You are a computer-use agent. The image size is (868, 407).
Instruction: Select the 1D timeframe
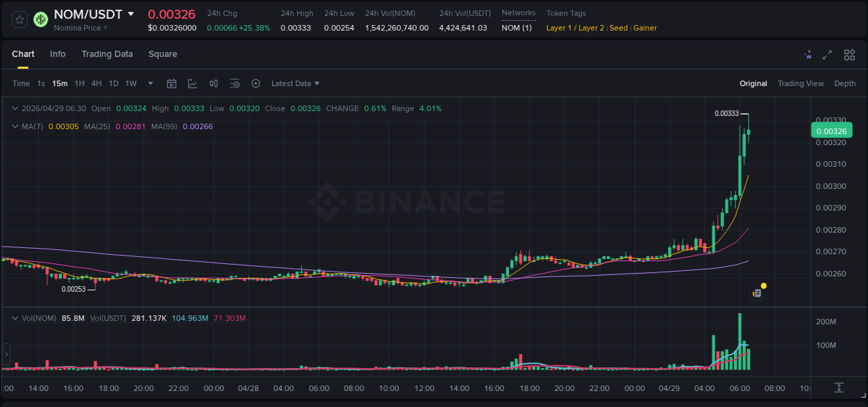(x=112, y=83)
